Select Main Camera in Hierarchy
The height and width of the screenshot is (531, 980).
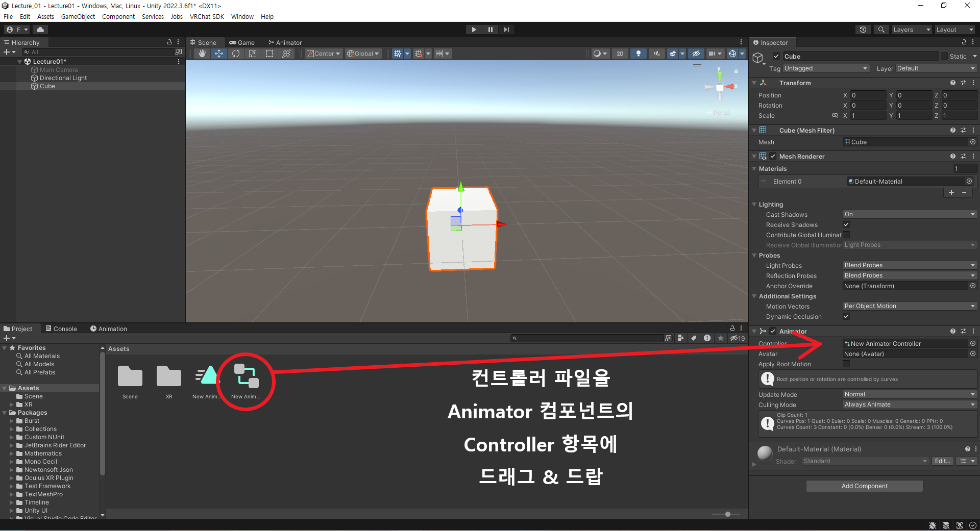[x=59, y=70]
